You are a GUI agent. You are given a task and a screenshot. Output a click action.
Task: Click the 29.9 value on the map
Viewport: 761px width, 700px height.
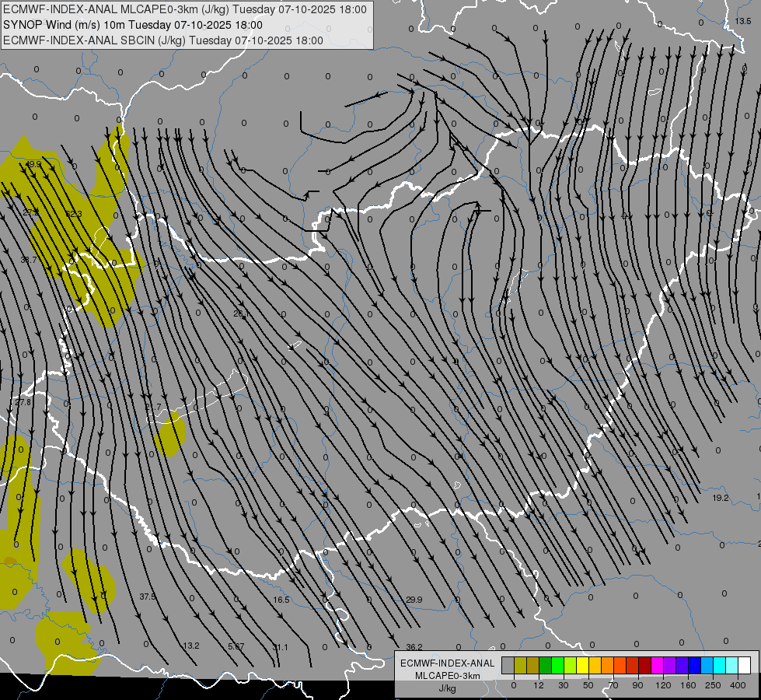tap(414, 600)
